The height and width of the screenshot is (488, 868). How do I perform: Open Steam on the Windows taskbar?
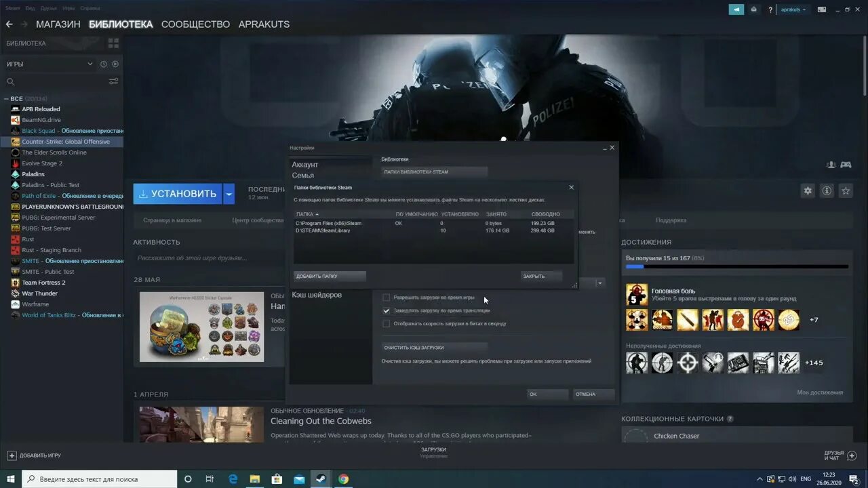pyautogui.click(x=321, y=479)
